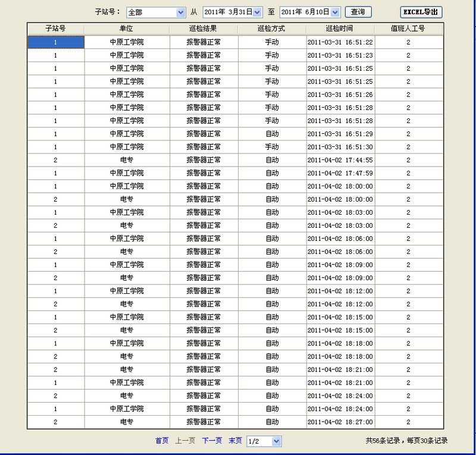Select the highlighted first-row 子站号 cell
Viewport: 476px width, 455px height.
(56, 42)
